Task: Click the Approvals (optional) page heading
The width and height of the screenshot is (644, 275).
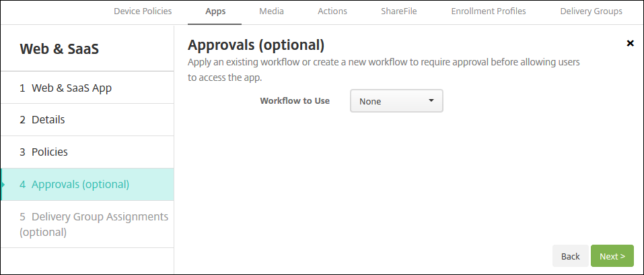Action: point(256,44)
